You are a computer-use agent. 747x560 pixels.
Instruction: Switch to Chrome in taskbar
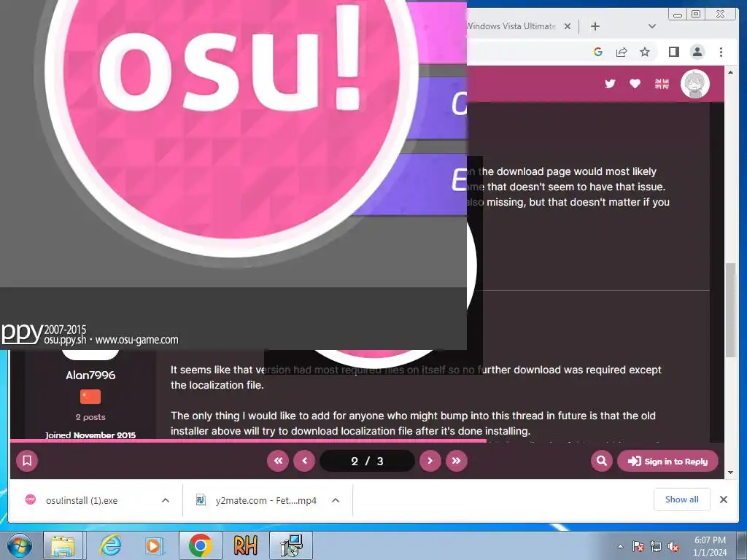(200, 545)
